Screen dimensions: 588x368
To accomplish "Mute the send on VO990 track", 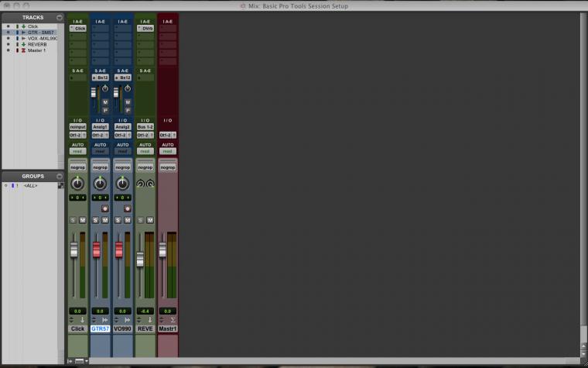I will point(128,102).
